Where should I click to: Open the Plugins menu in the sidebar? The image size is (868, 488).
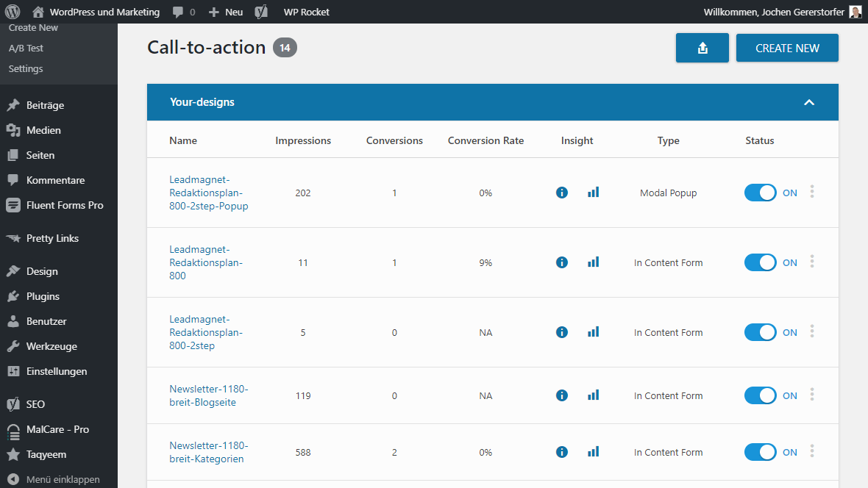point(40,295)
